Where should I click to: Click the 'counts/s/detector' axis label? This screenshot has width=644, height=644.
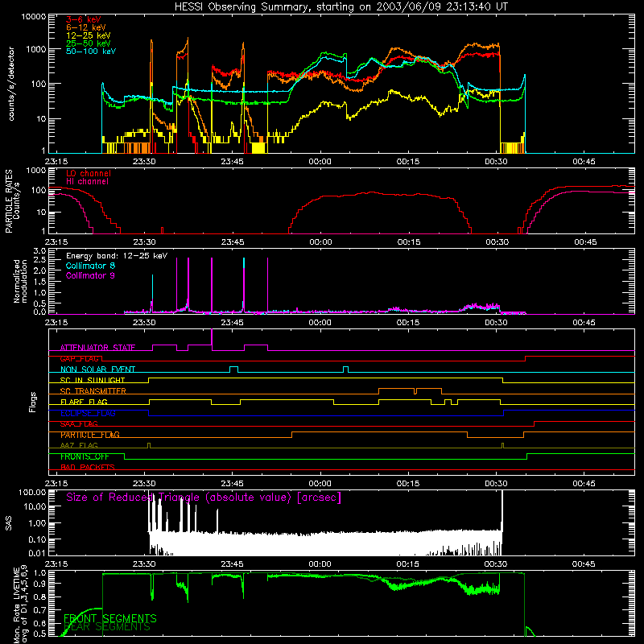click(11, 84)
